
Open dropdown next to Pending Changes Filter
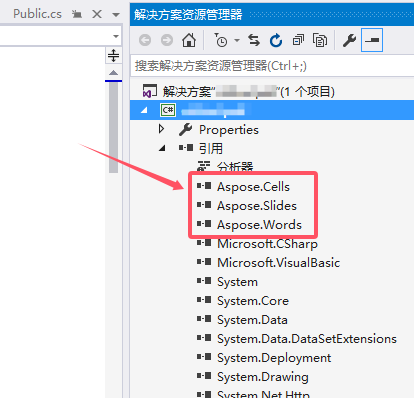point(237,40)
